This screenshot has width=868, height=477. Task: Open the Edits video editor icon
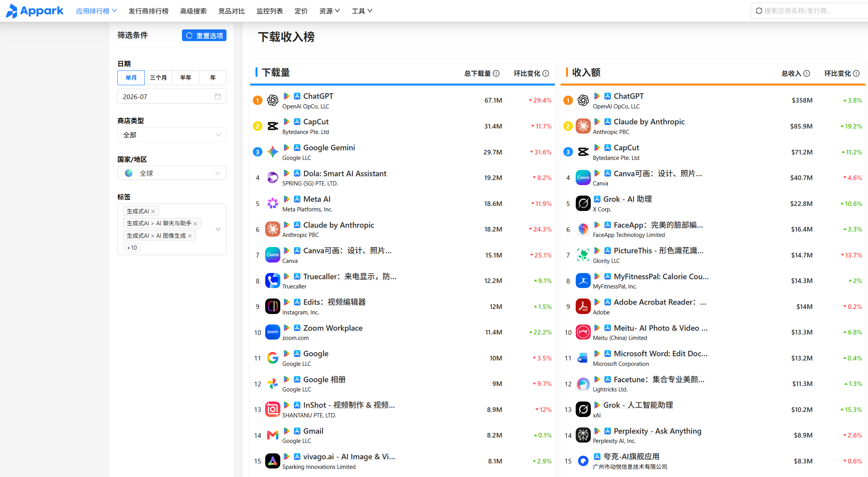tap(273, 307)
